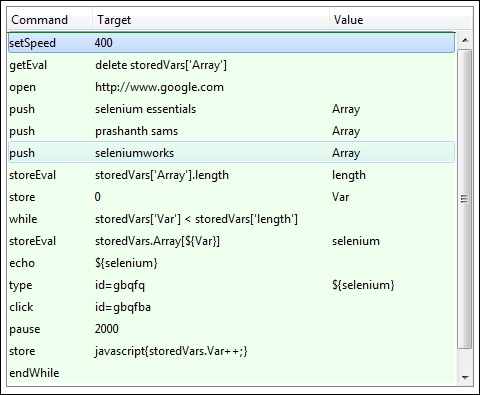Select the push seleniumworks row
The width and height of the screenshot is (480, 395).
[x=232, y=153]
